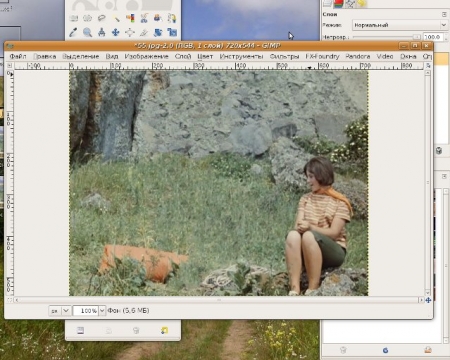Screen dimensions: 450x360
Task: Open the Вид menu
Action: [112, 56]
